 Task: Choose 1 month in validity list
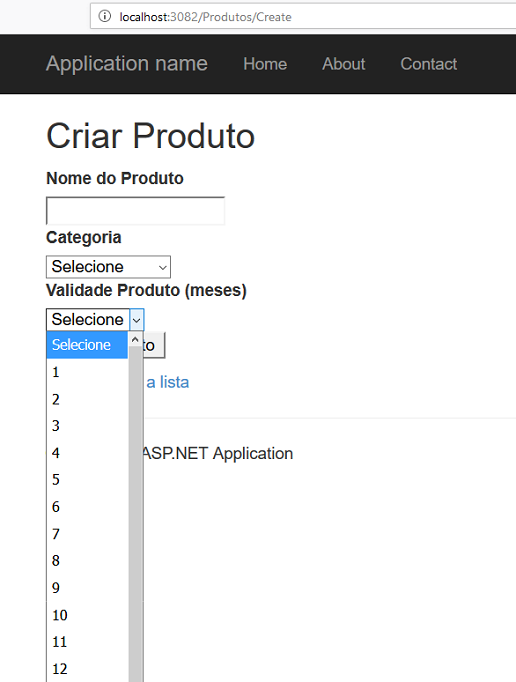tap(87, 372)
